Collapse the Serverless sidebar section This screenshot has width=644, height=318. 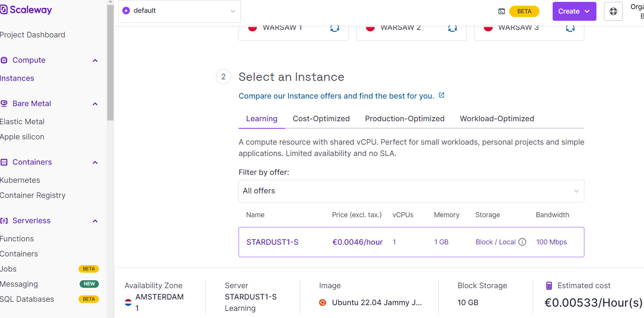click(95, 221)
